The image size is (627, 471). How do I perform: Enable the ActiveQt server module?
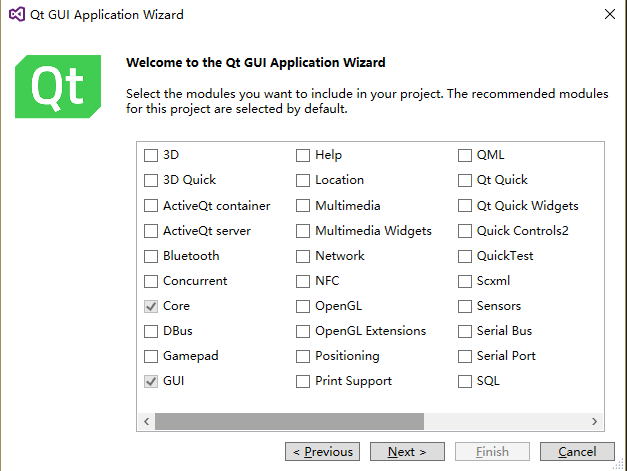(x=151, y=231)
